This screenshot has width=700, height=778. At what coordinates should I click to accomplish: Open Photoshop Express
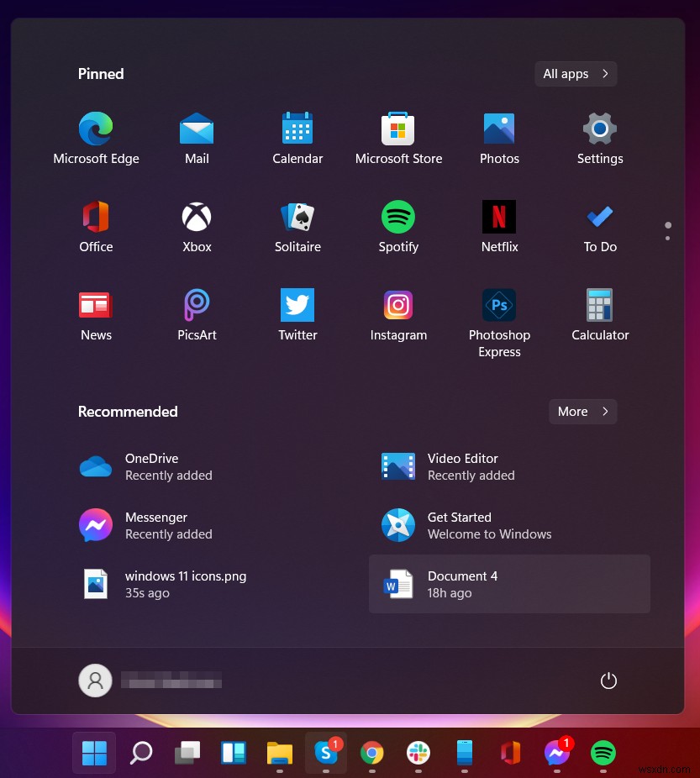(x=499, y=304)
